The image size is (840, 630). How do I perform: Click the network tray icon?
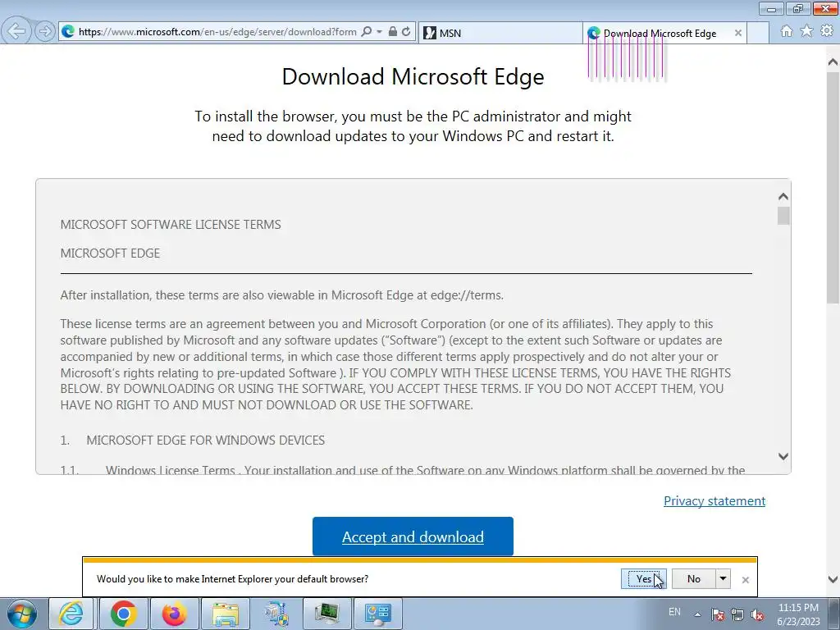click(737, 615)
